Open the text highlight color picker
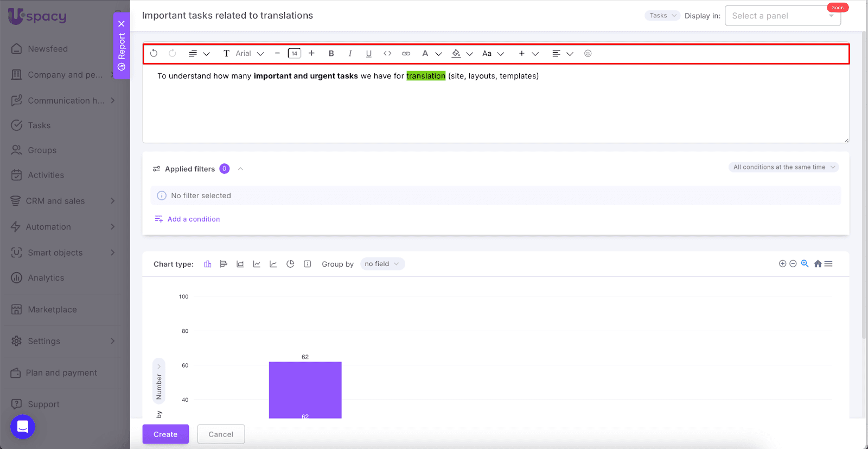Viewport: 868px width, 449px height. tap(456, 53)
